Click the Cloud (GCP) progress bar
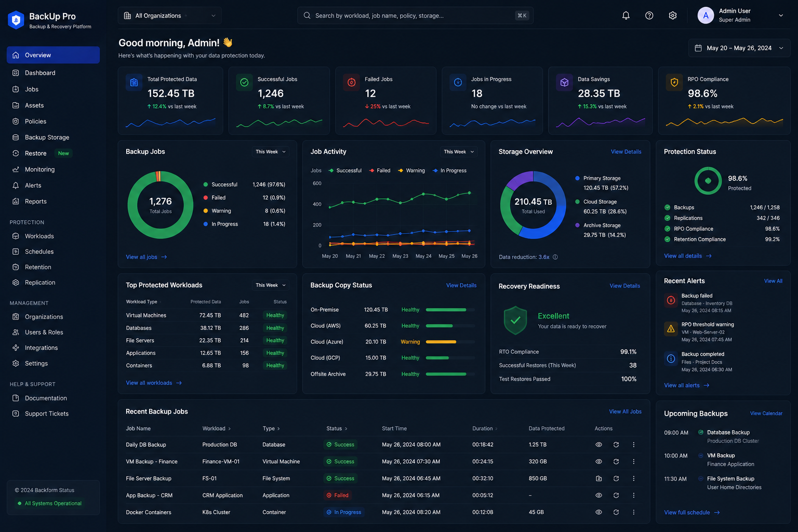The height and width of the screenshot is (532, 798). 450,358
